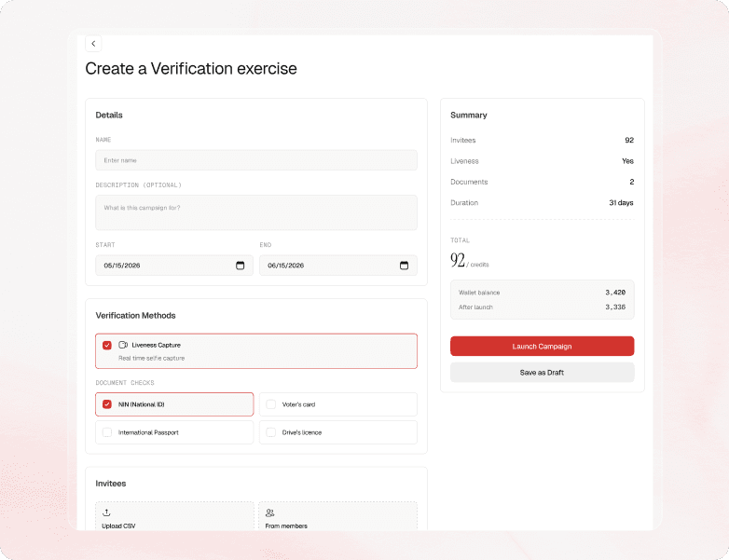Go back using the chevron button

93,44
